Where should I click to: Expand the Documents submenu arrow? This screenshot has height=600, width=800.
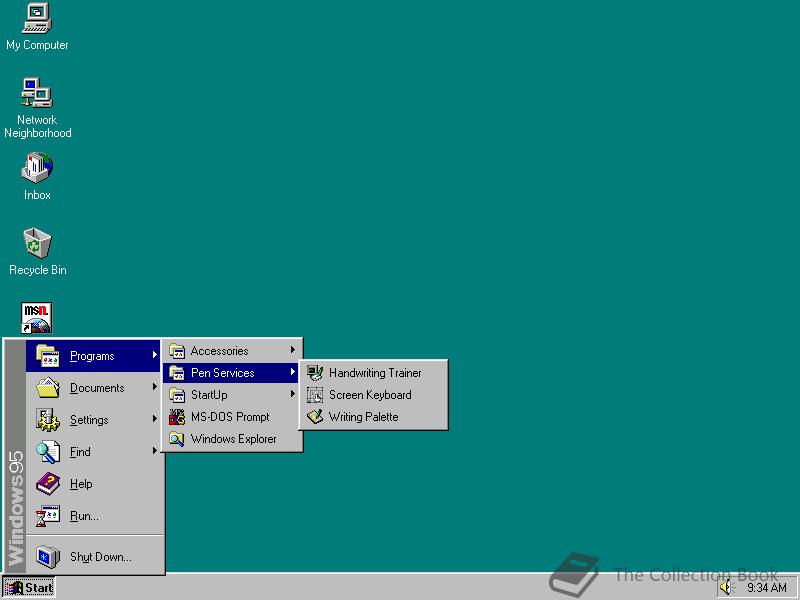pos(155,387)
